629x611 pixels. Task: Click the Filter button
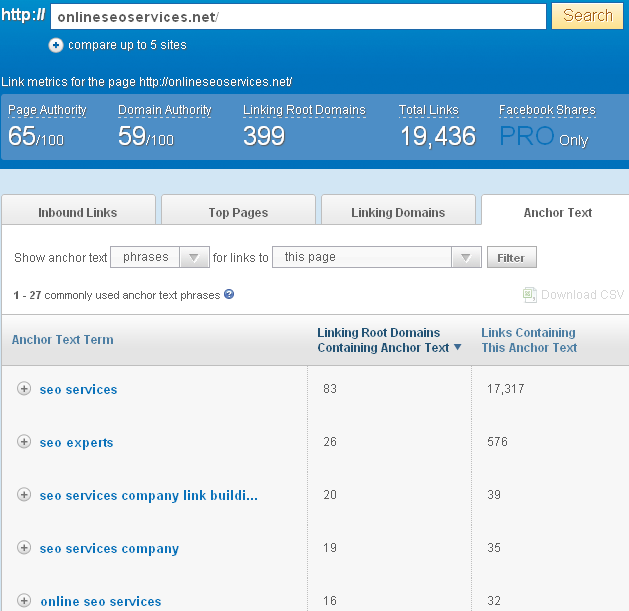[511, 257]
